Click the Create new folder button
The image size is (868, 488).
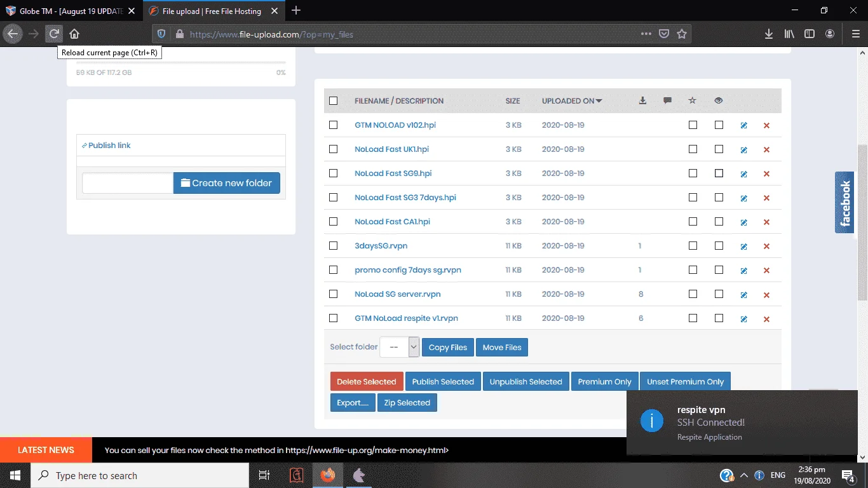(227, 183)
